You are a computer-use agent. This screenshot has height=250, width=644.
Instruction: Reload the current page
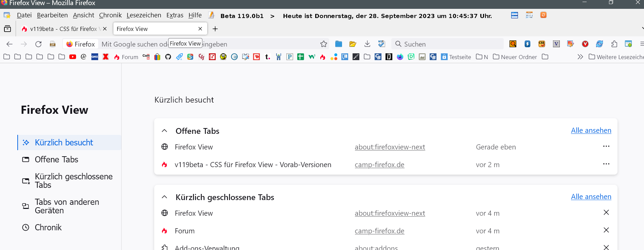tap(38, 44)
